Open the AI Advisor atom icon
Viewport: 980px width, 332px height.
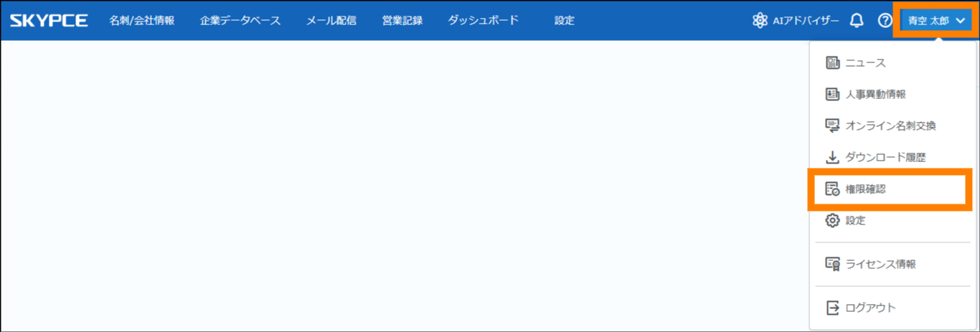point(760,20)
